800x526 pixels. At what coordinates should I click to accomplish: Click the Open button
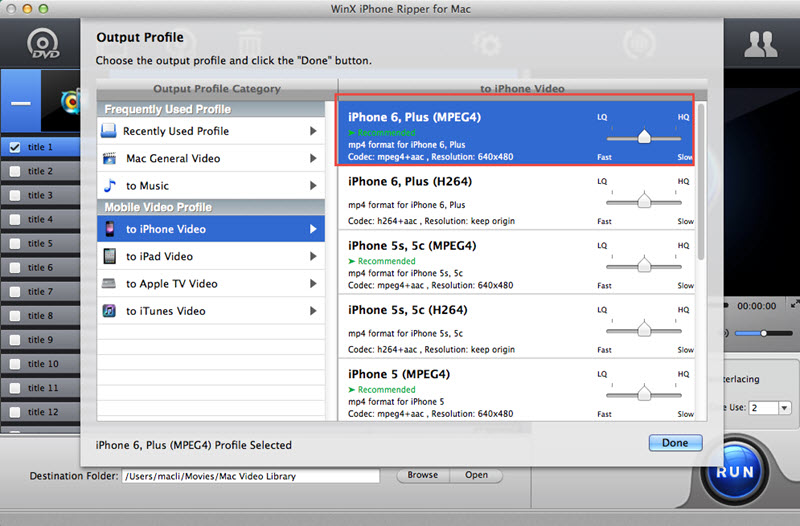pyautogui.click(x=476, y=475)
